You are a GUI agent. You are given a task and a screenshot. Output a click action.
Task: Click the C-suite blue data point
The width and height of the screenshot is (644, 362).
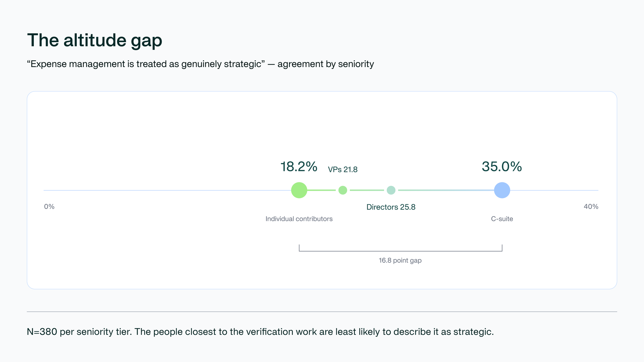pos(502,190)
